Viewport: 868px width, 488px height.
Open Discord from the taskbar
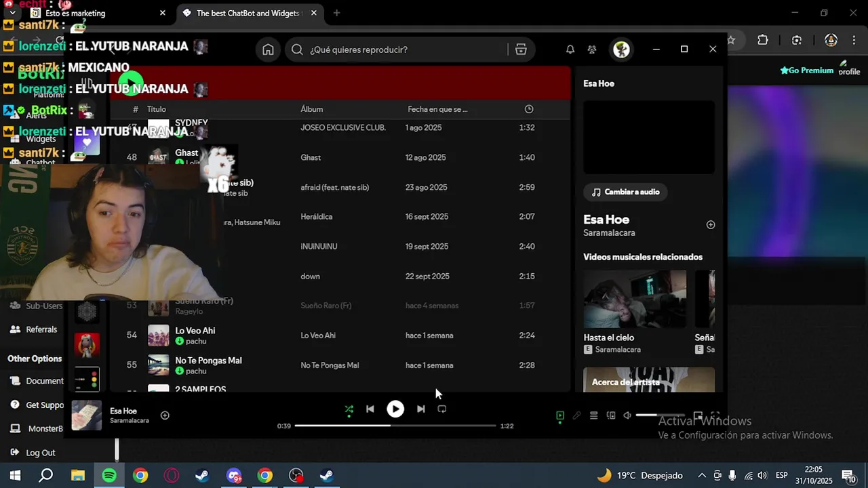click(x=234, y=476)
